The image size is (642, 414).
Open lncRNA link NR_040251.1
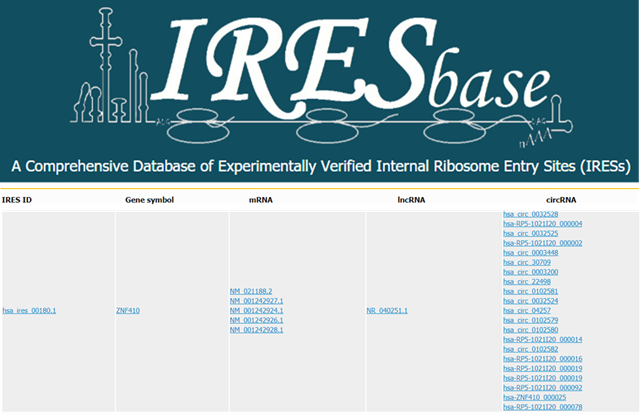387,311
